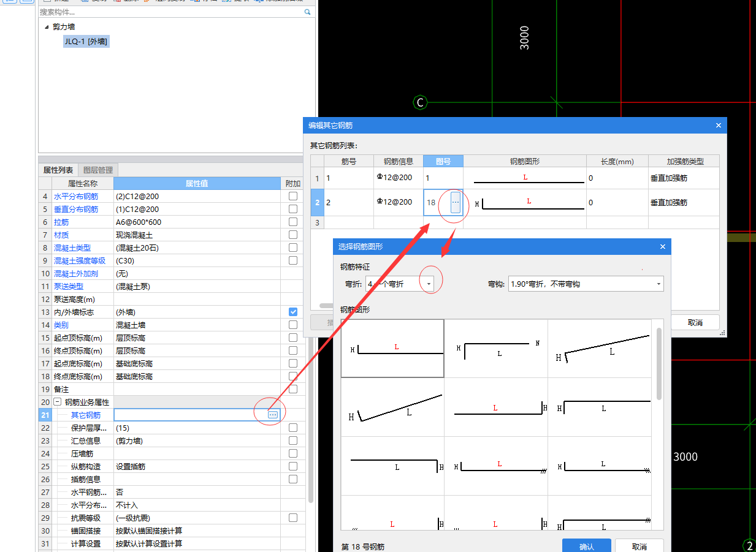The image size is (756, 552).
Task: Click 取消 in the 选择钢筋图形 dialog
Action: tap(640, 546)
